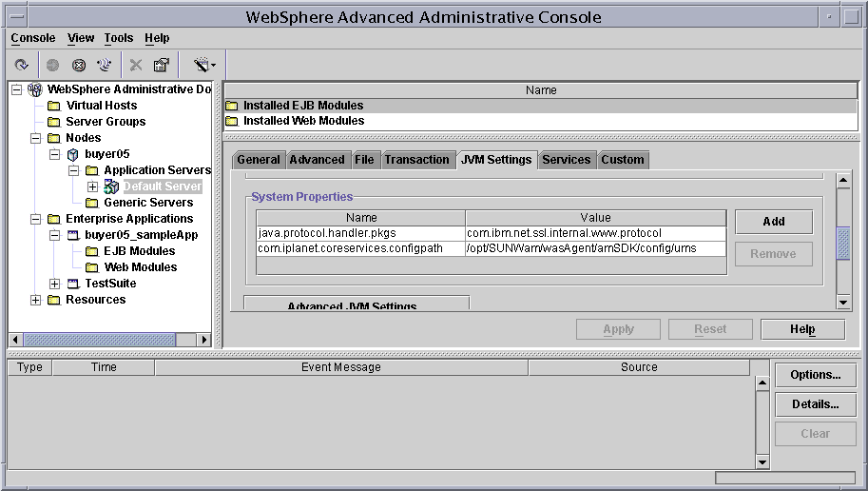Click the JVM Settings vertical scrollbar thumb

[x=843, y=244]
